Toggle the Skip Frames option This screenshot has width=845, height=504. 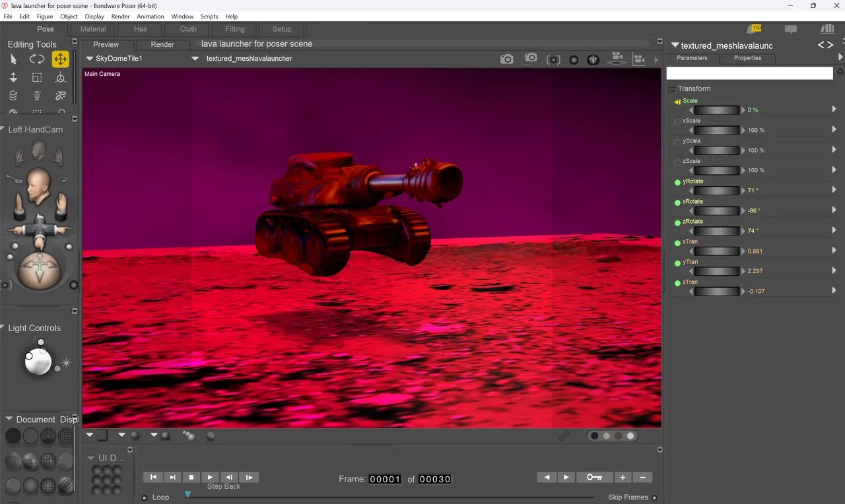[654, 497]
